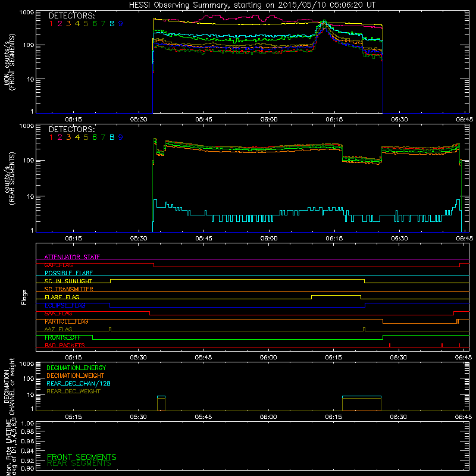
Task: Click the 05:30 tick label under the front segments plot
Action: (x=139, y=120)
